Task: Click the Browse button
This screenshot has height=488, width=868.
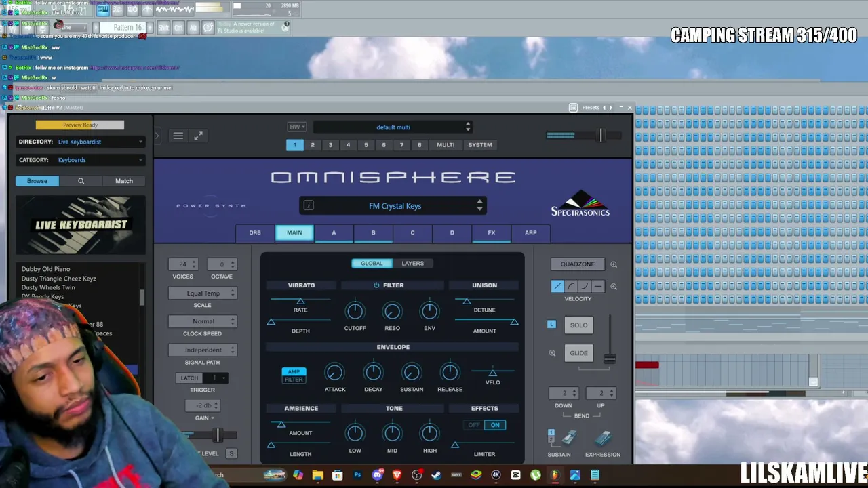Action: [x=37, y=181]
